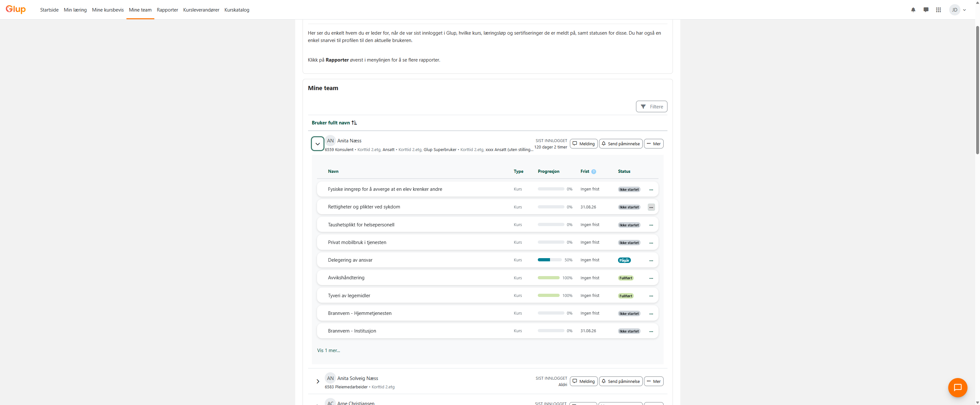Image resolution: width=980 pixels, height=405 pixels.
Task: Open the notifications bell icon
Action: point(913,10)
